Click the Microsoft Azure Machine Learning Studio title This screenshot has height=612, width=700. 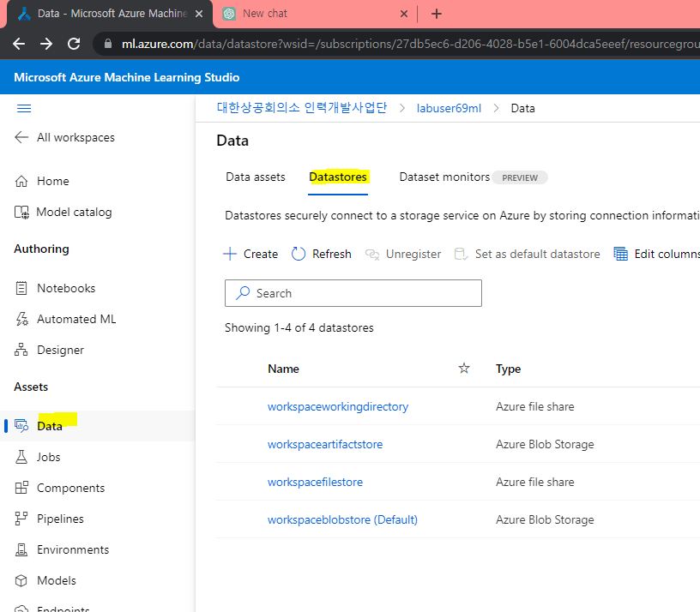[127, 77]
